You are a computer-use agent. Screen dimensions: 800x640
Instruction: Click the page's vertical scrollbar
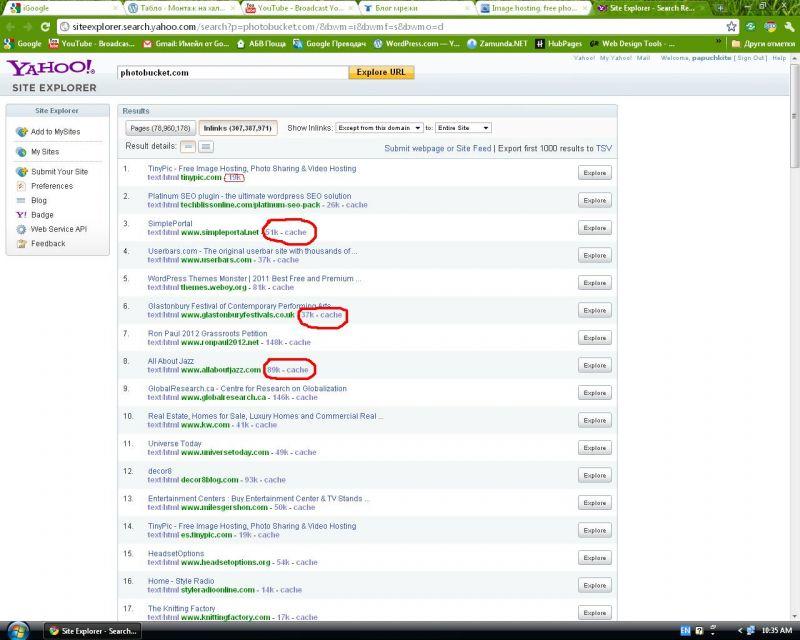coord(794,300)
